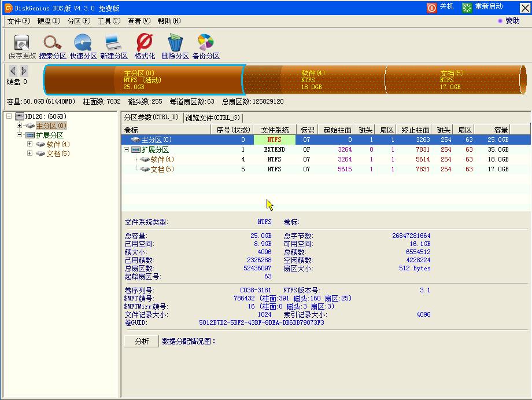Screen dimensions: 532x400
Task: Click the DiskGenius logo icon in title bar
Action: (x=8, y=8)
